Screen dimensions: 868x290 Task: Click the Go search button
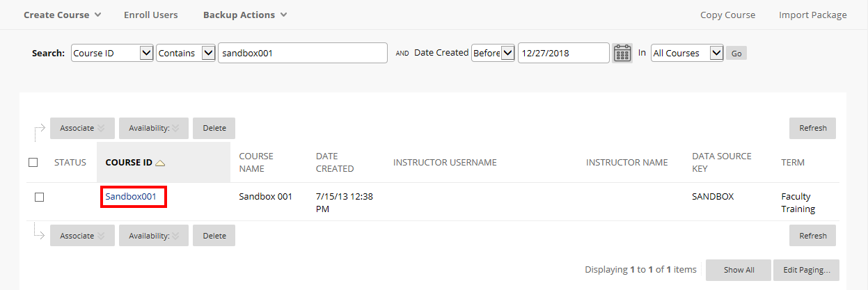pos(736,53)
